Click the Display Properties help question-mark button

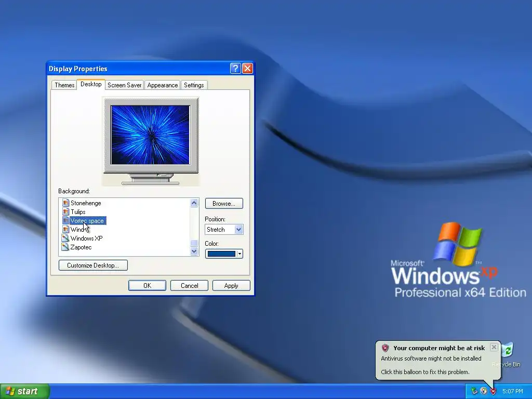coord(235,69)
